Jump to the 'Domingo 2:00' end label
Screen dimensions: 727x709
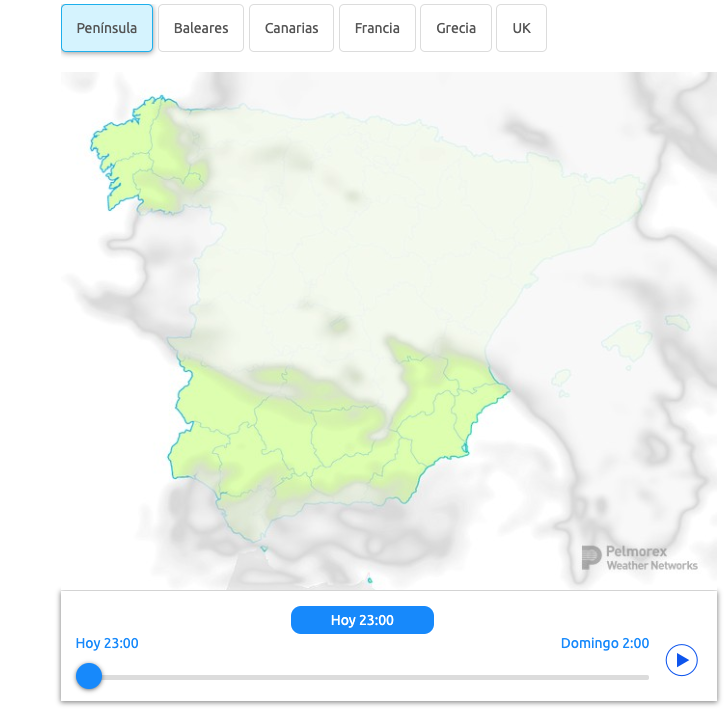point(604,643)
